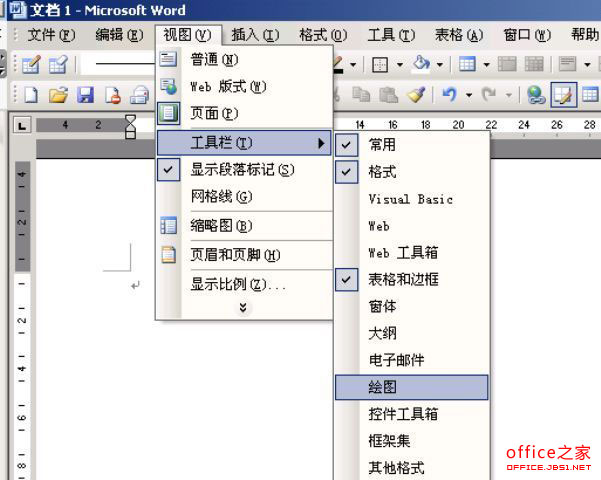Select the table Eraser tool

click(x=58, y=64)
